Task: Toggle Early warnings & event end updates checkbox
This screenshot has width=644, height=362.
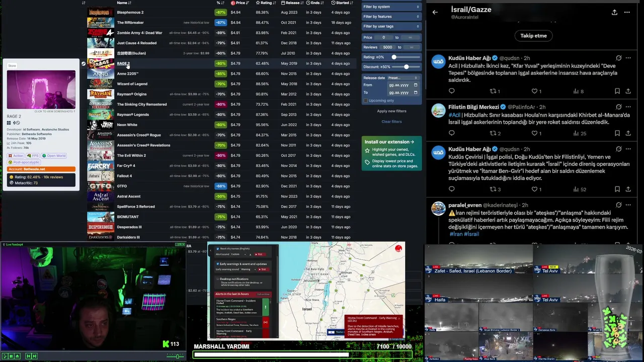Action: 217,263
